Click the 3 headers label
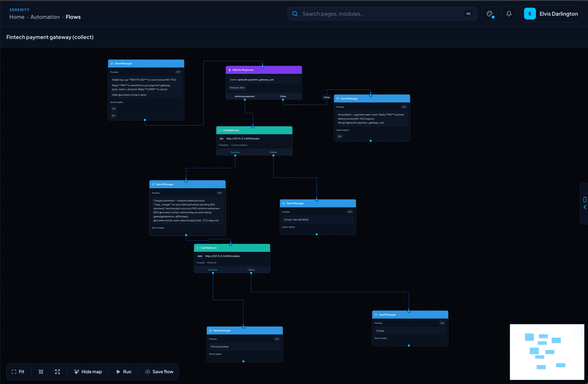The width and height of the screenshot is (588, 384). coord(224,145)
